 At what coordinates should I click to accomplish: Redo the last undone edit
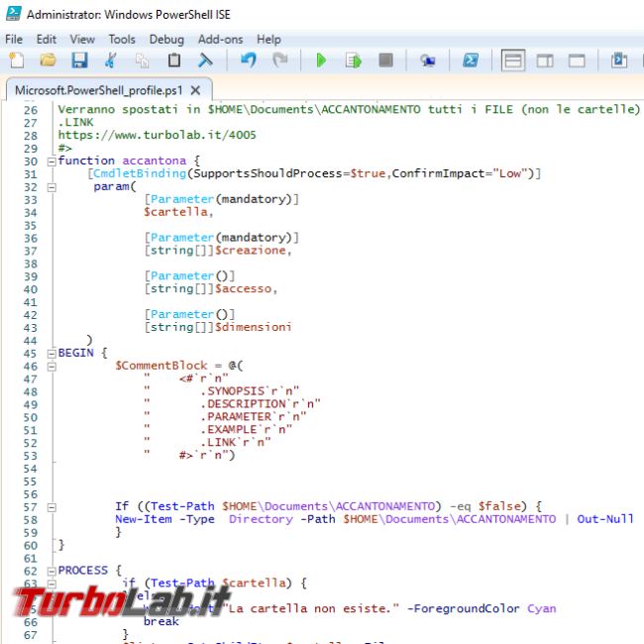[x=280, y=60]
